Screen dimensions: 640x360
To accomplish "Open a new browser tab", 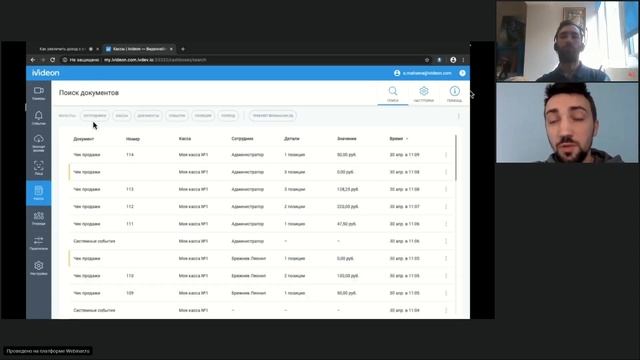I will (x=183, y=49).
